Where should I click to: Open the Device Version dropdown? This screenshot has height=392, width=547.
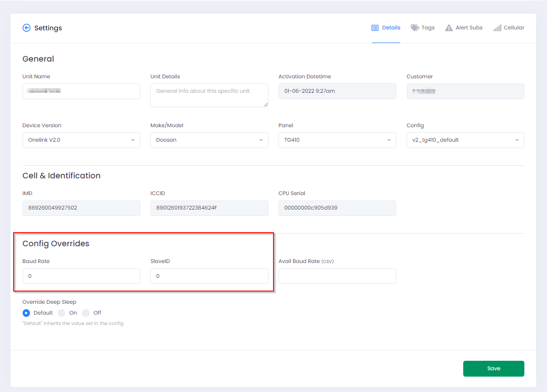(81, 140)
